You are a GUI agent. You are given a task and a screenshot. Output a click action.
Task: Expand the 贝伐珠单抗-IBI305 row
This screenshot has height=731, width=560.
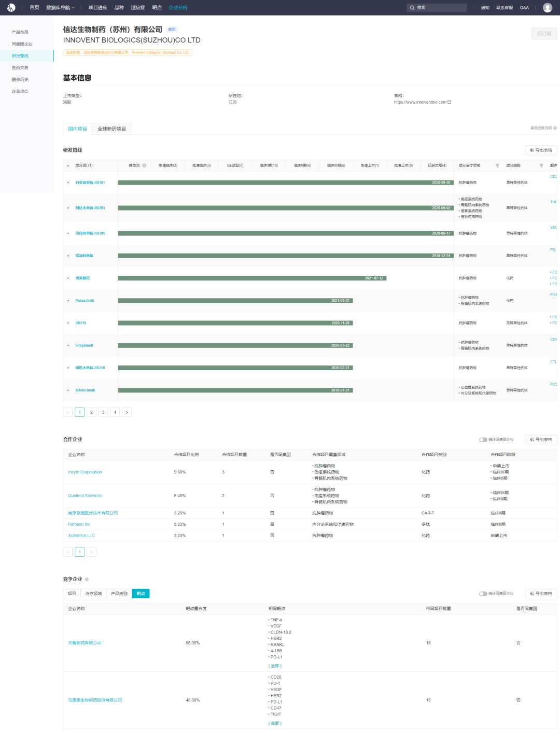coord(68,233)
